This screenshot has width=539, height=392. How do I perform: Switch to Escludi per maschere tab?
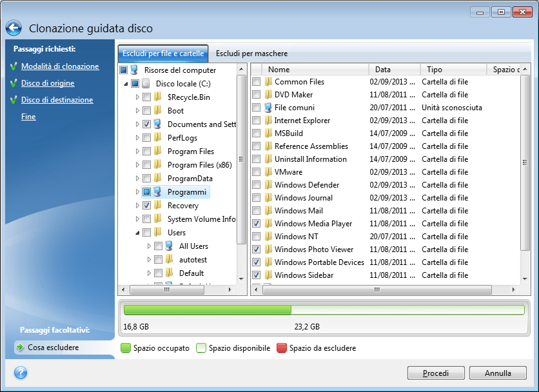point(251,54)
